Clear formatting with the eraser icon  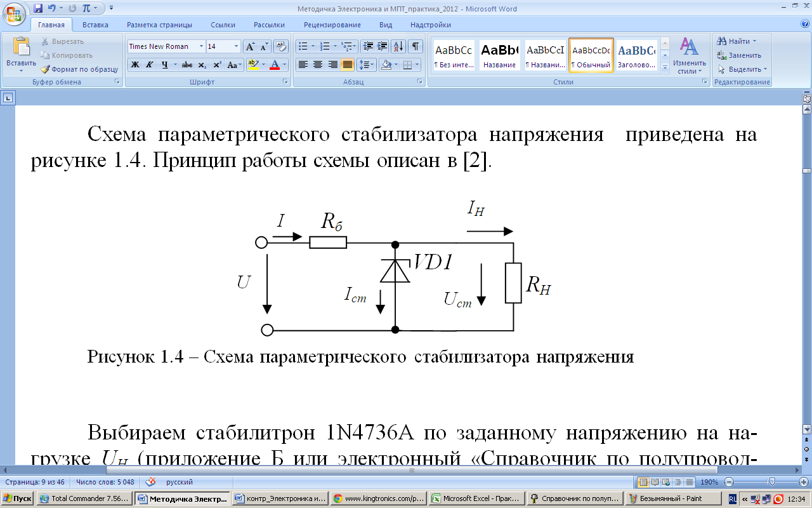[281, 46]
